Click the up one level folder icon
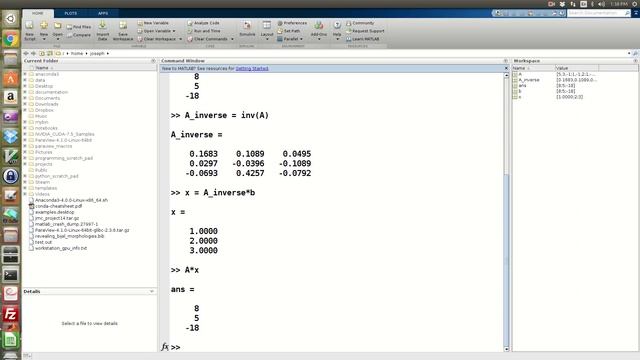The height and width of the screenshot is (360, 640). click(42, 53)
